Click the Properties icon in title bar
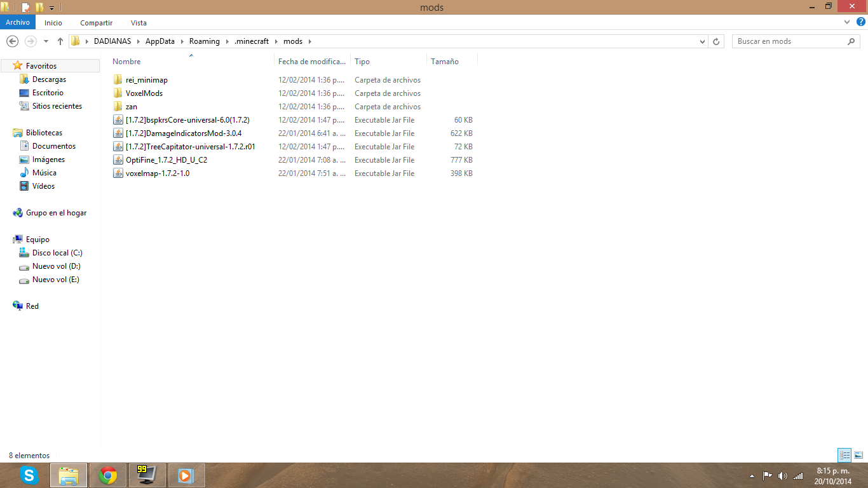This screenshot has width=868, height=488. coord(25,8)
